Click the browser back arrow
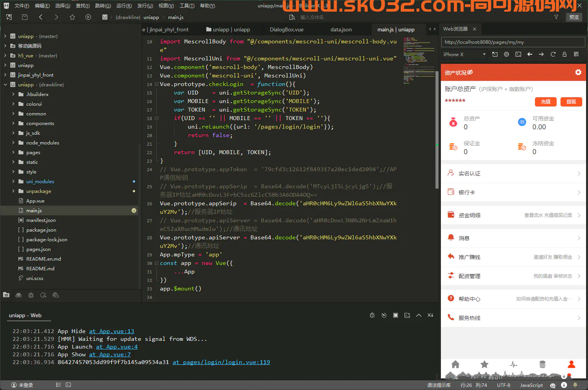588x390 pixels. (530, 54)
